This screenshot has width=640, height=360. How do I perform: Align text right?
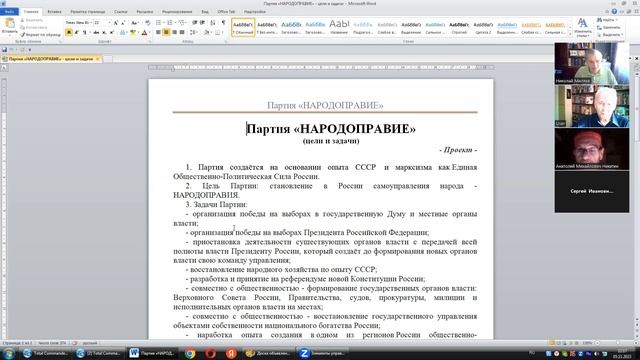click(x=174, y=32)
